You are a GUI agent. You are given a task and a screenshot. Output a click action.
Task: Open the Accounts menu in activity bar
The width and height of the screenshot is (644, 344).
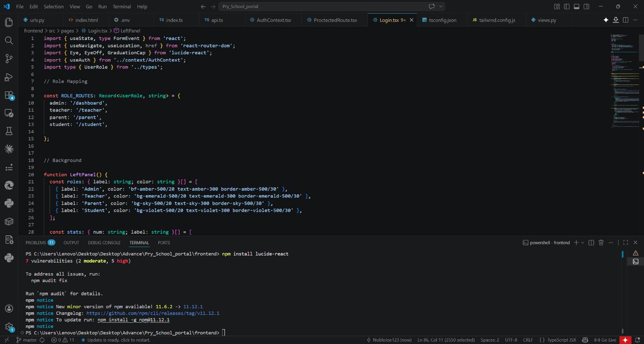9,309
